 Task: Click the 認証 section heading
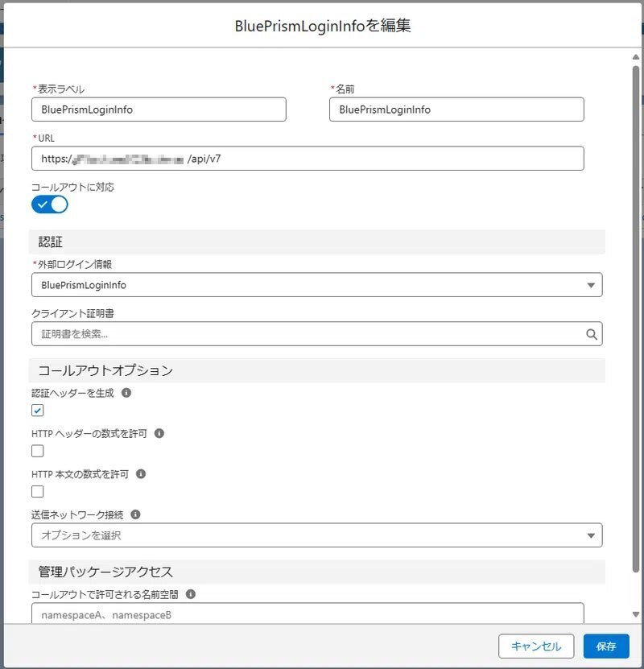point(51,242)
